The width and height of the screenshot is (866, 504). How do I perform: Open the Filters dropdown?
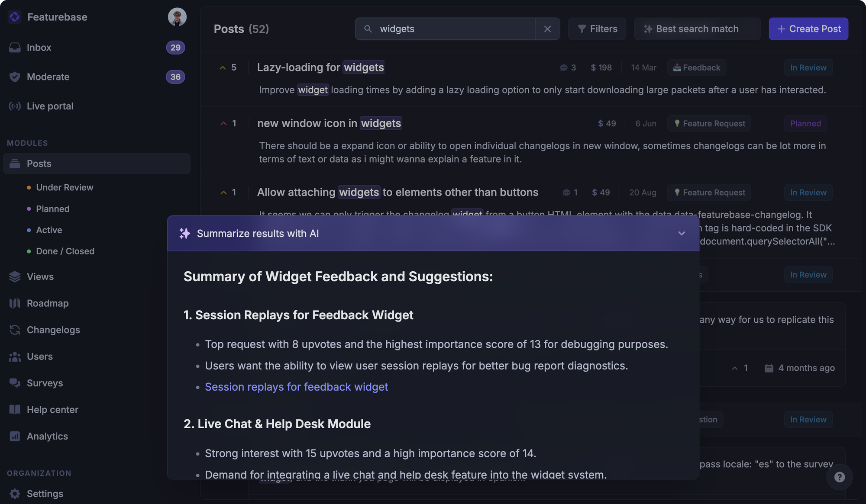597,29
